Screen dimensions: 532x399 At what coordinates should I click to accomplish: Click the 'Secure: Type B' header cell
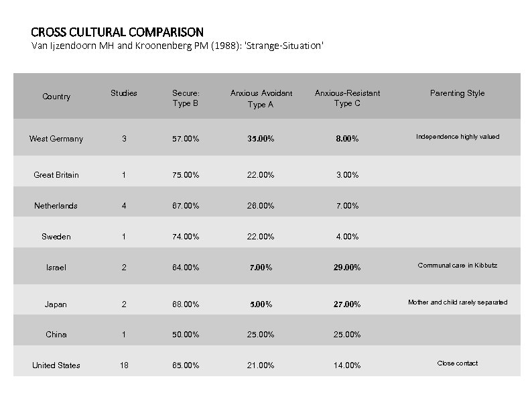click(x=186, y=99)
